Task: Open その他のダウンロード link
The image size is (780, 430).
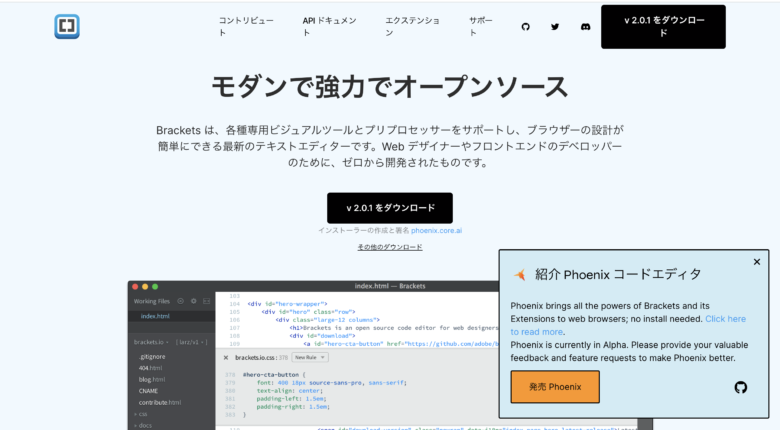Action: [390, 247]
